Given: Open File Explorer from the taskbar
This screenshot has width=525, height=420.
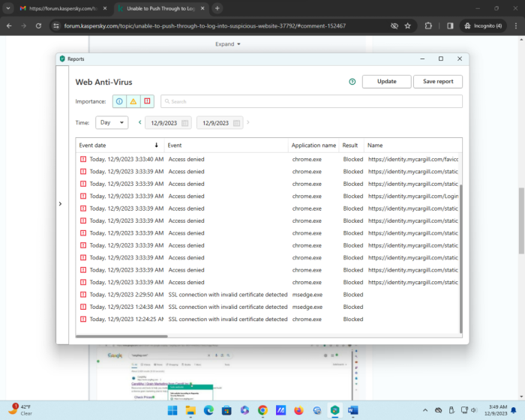Looking at the screenshot, I should click(x=190, y=410).
